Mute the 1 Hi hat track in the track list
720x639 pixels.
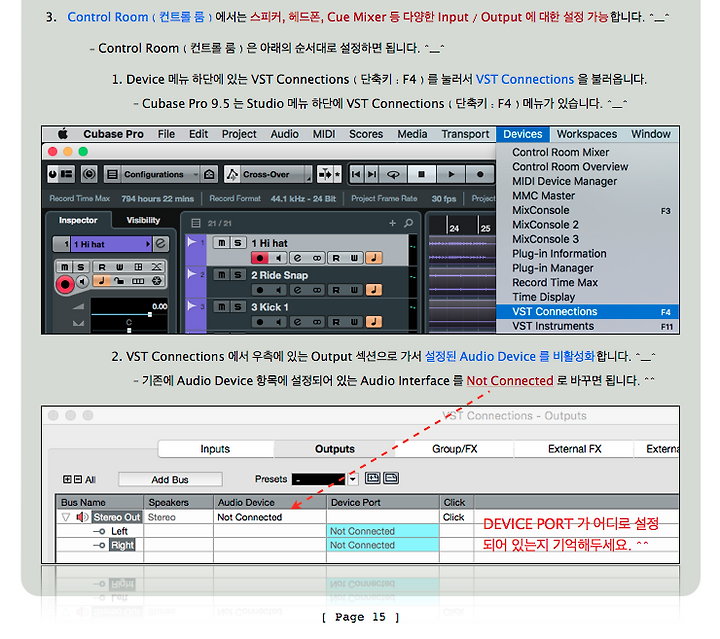coord(221,243)
